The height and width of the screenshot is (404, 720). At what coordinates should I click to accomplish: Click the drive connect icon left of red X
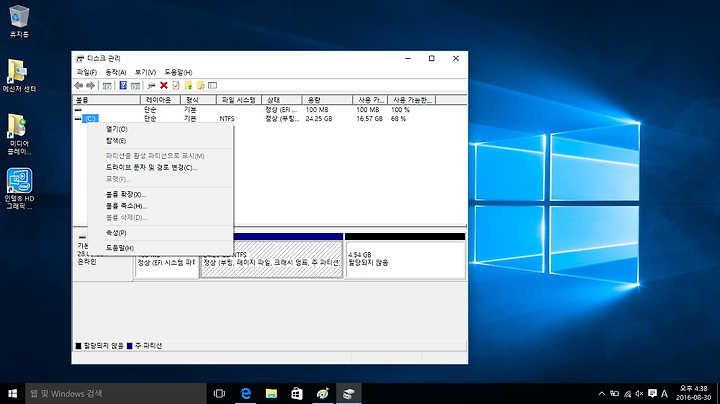(x=152, y=85)
